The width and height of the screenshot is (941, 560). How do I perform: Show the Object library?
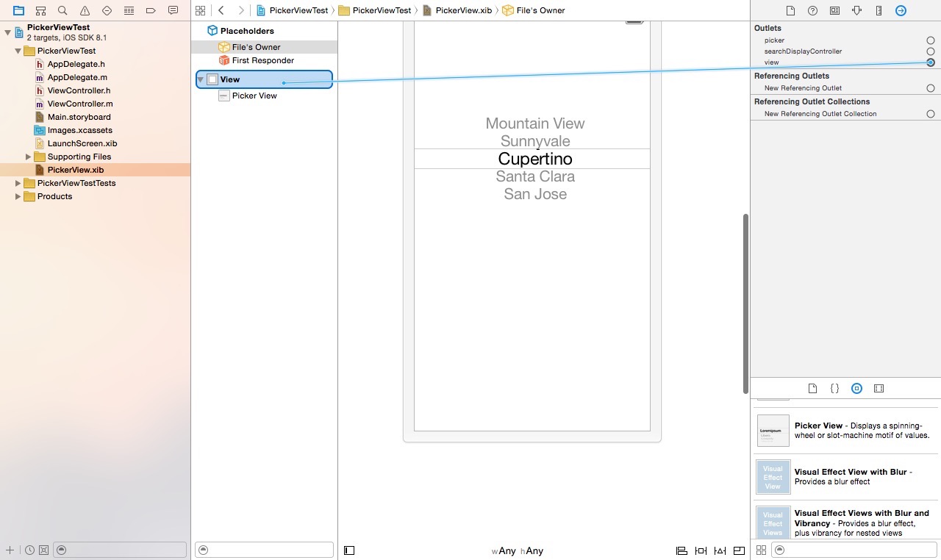click(x=856, y=388)
